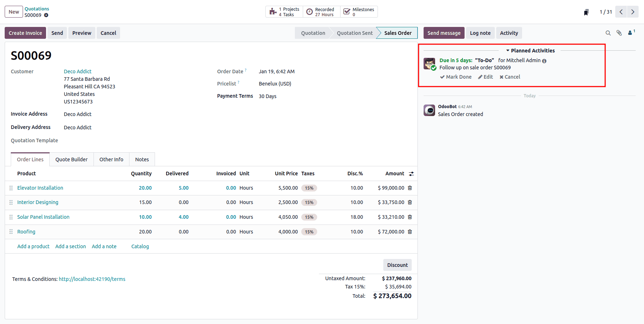Click the drag handle on Interior Designing line
This screenshot has height=324, width=644.
pos(11,202)
